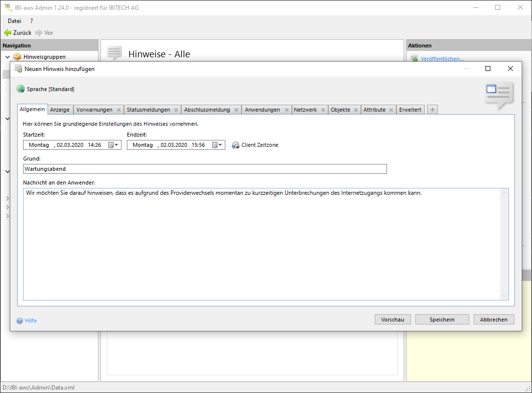Viewport: 532px width, 393px height.
Task: Open the Datei menu
Action: tap(14, 21)
